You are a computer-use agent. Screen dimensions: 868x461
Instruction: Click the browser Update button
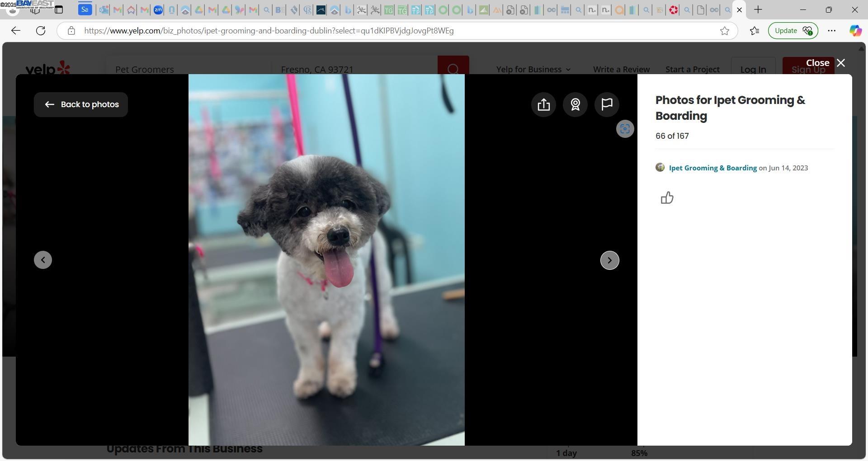point(793,31)
